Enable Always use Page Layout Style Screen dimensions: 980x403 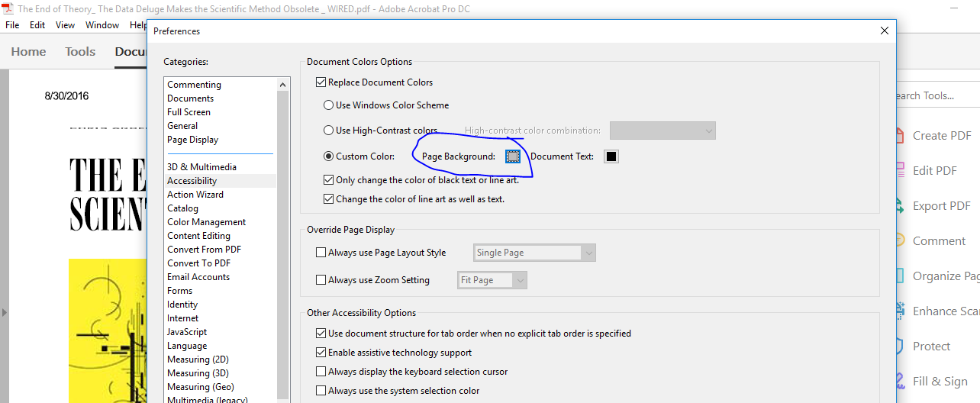(321, 253)
